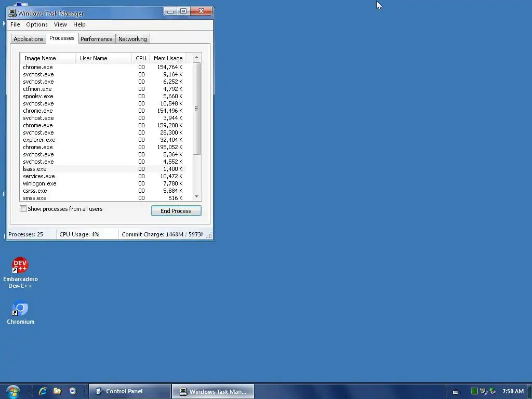Maximize the Windows Task Manager window
The height and width of the screenshot is (399, 532).
coord(183,11)
